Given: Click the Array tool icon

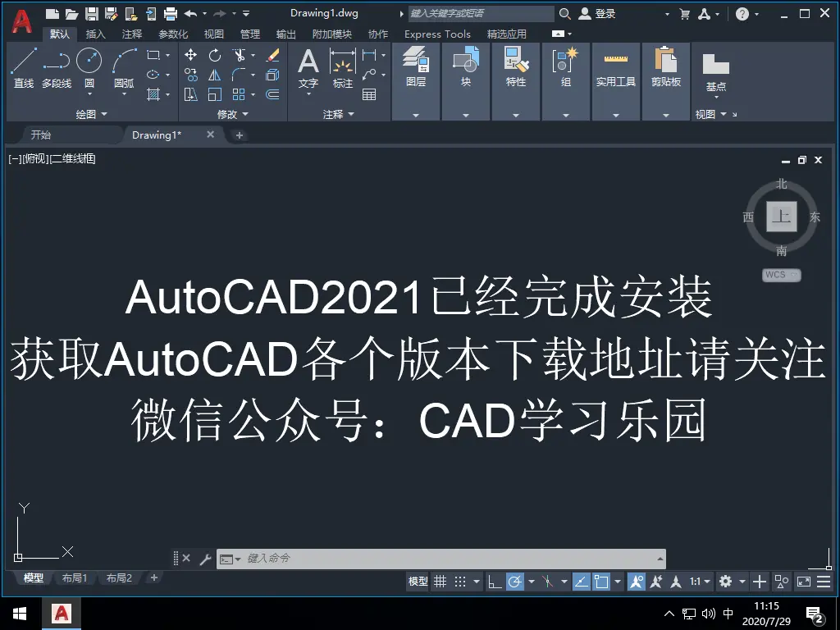Looking at the screenshot, I should click(x=239, y=95).
